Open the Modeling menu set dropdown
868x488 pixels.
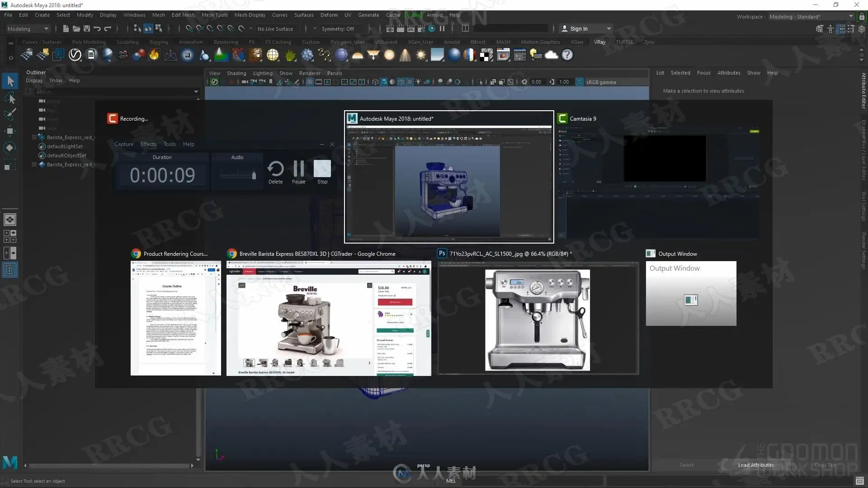point(28,28)
